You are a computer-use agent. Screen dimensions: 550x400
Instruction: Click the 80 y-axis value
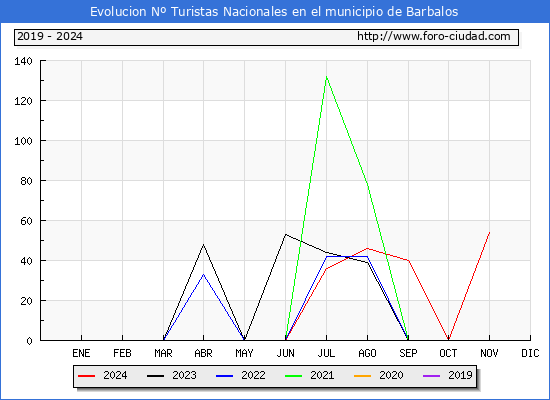pos(26,181)
